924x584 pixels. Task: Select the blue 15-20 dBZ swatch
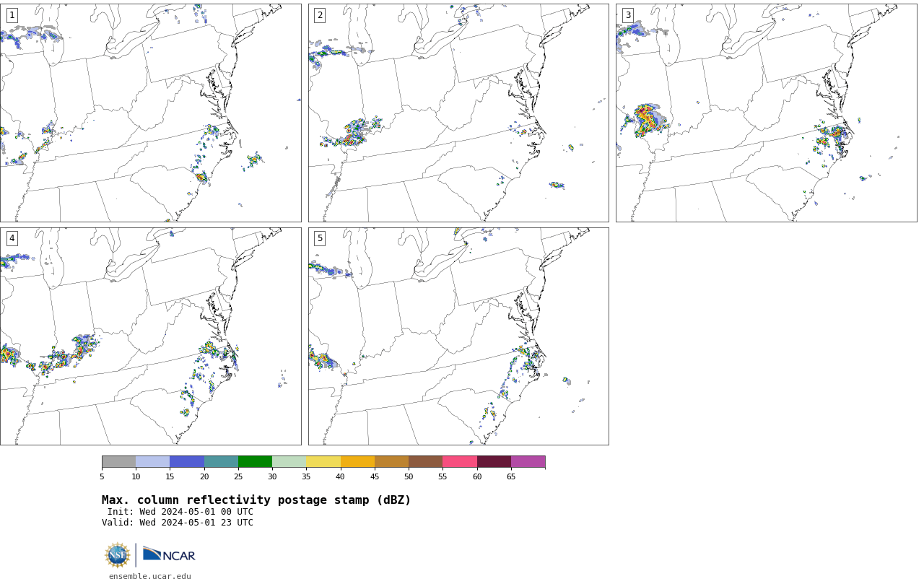pyautogui.click(x=187, y=462)
